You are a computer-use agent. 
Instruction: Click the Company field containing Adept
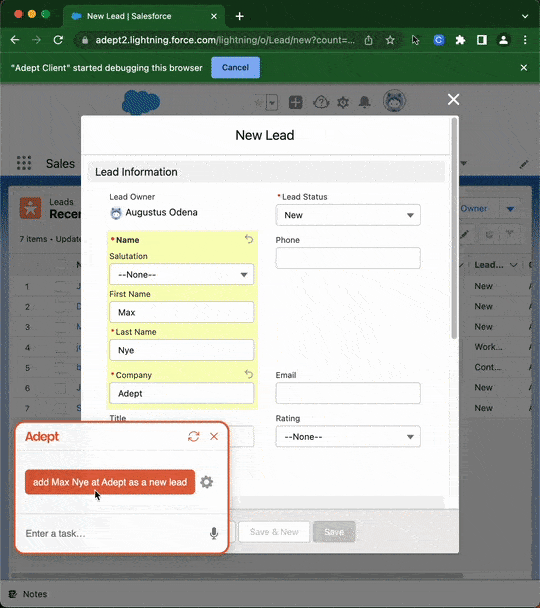click(x=181, y=393)
